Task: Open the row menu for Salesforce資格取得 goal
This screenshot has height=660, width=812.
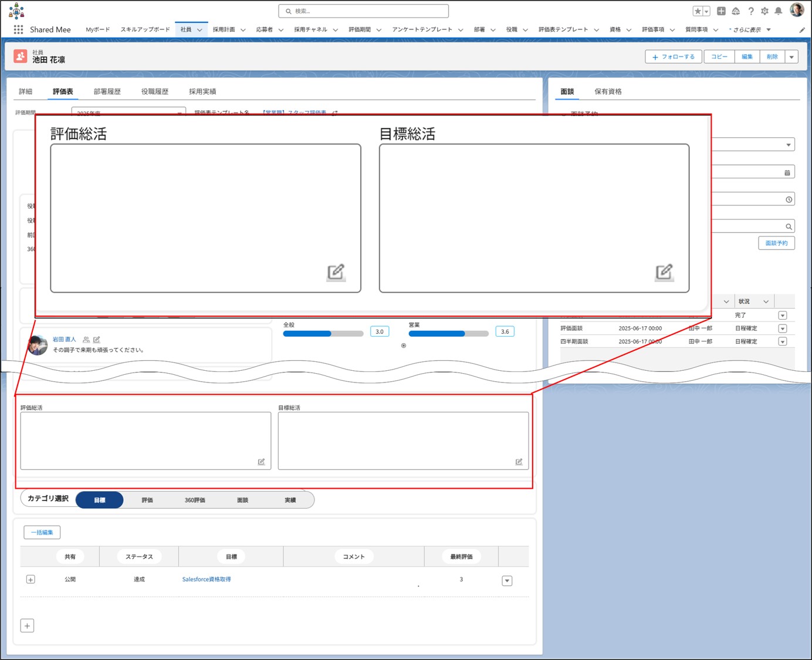Action: click(507, 581)
